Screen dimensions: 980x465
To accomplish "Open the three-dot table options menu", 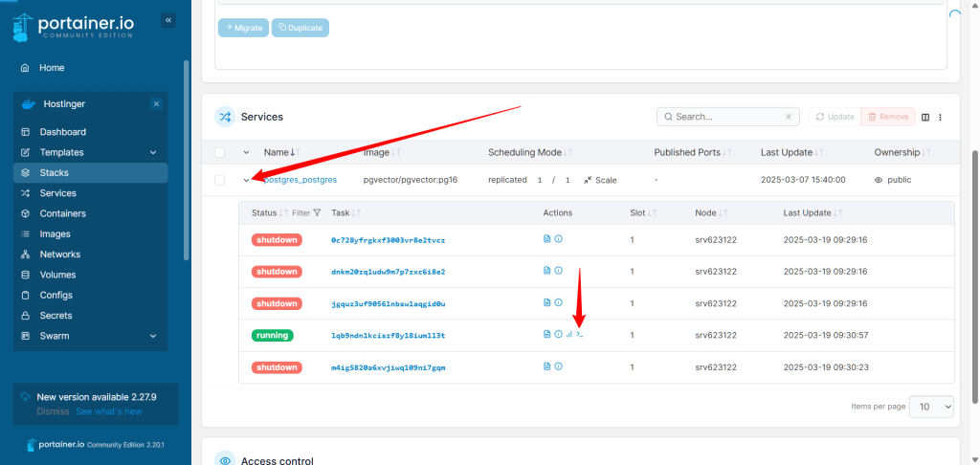I will tap(941, 117).
